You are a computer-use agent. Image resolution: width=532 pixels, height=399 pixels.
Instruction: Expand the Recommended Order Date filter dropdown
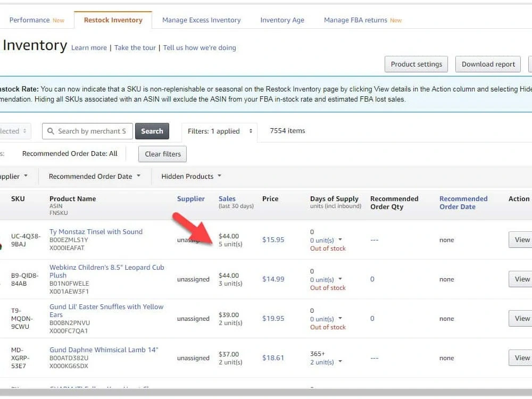click(94, 177)
